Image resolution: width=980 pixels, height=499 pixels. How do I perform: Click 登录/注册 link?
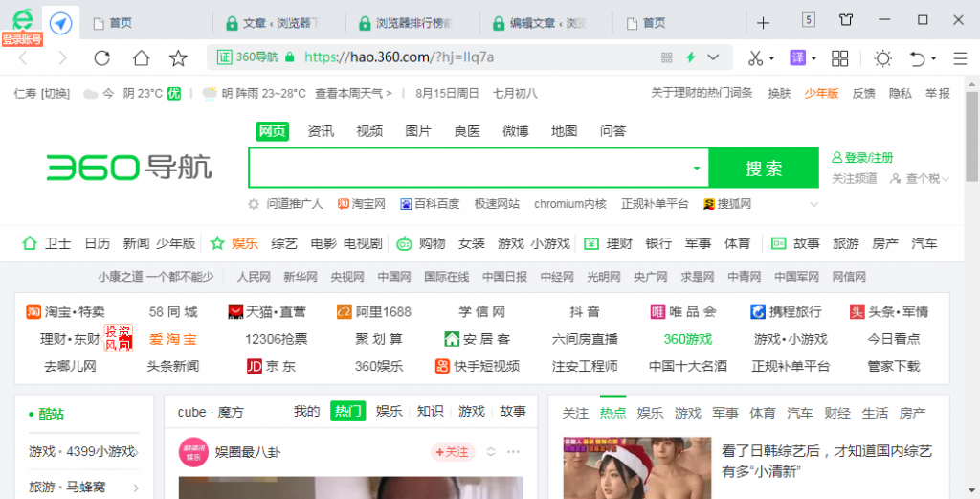pos(862,158)
